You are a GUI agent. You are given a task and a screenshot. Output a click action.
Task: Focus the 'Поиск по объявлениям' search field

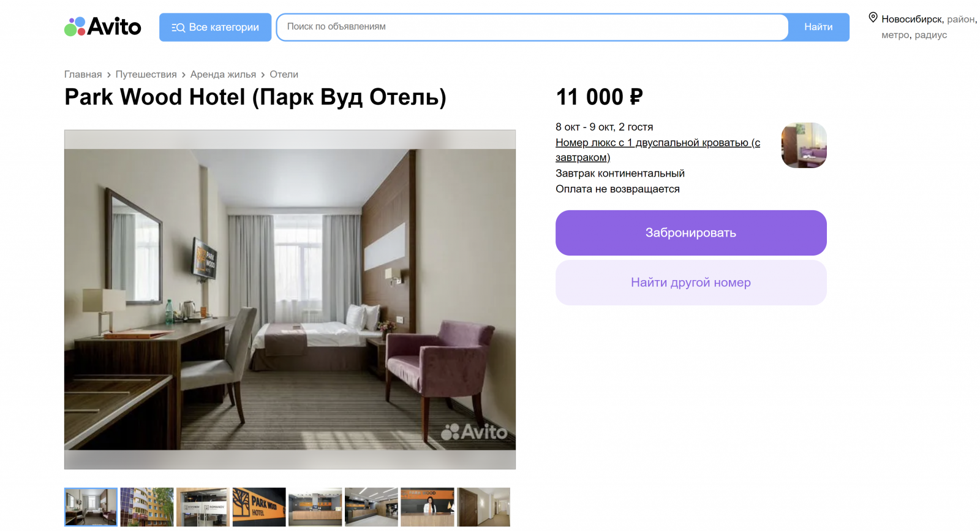pos(532,27)
